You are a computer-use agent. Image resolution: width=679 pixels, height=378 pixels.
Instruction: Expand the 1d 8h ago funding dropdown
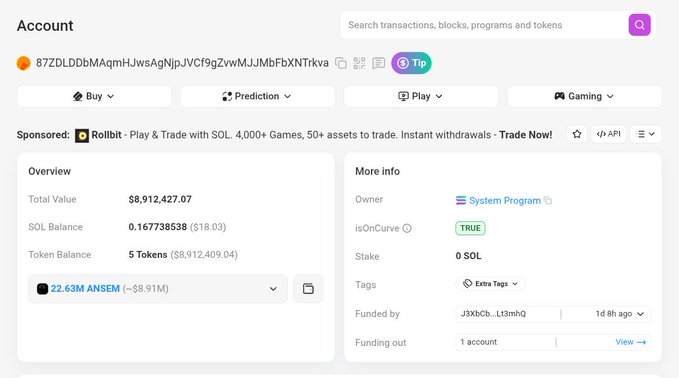[619, 313]
